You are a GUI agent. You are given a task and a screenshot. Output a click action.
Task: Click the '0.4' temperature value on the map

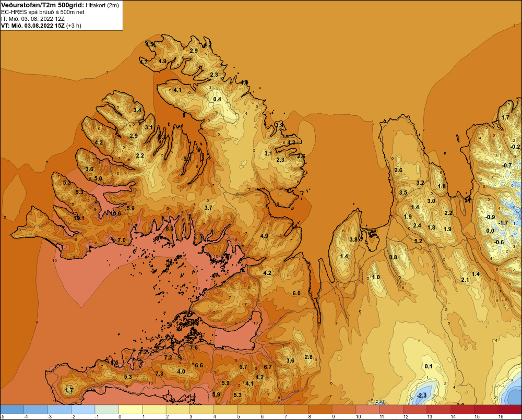pos(217,99)
